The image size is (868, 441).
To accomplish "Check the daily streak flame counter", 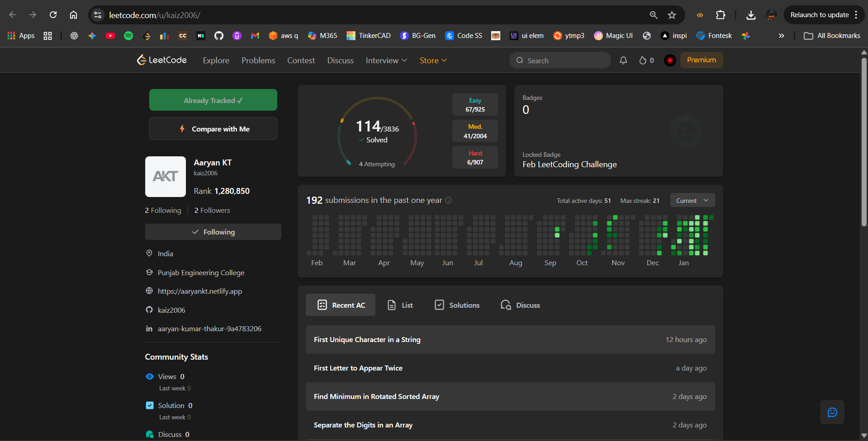I will [646, 60].
